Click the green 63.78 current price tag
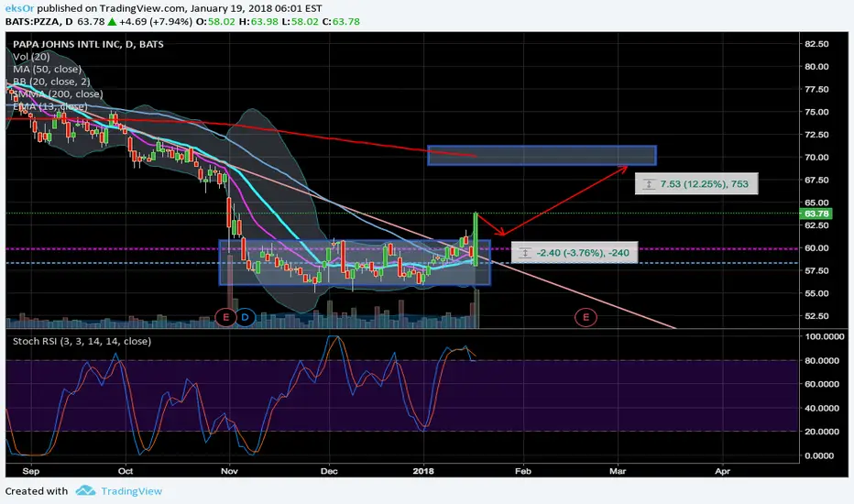This screenshot has height=504, width=854. tap(816, 214)
